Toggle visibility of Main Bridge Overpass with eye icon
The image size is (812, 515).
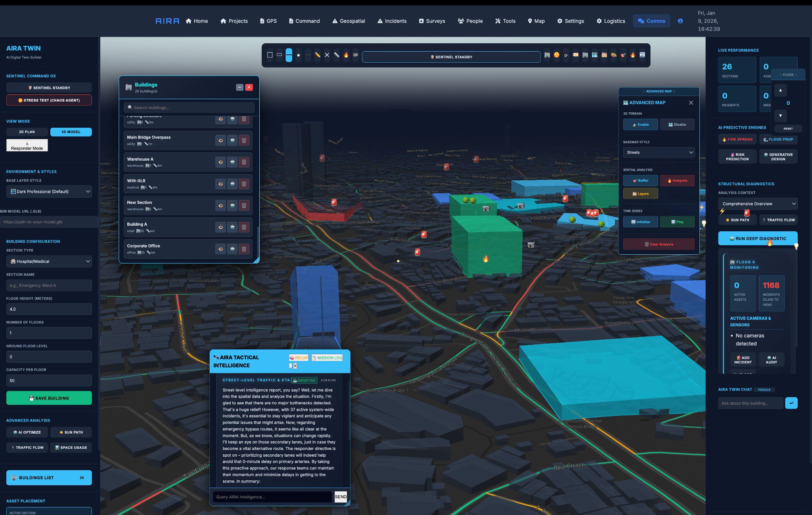point(221,140)
